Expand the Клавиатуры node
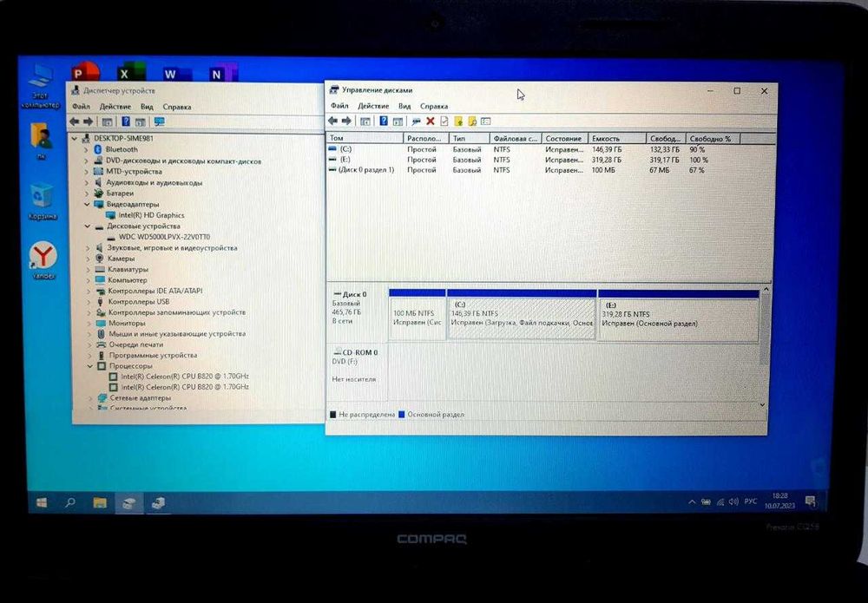 (89, 270)
